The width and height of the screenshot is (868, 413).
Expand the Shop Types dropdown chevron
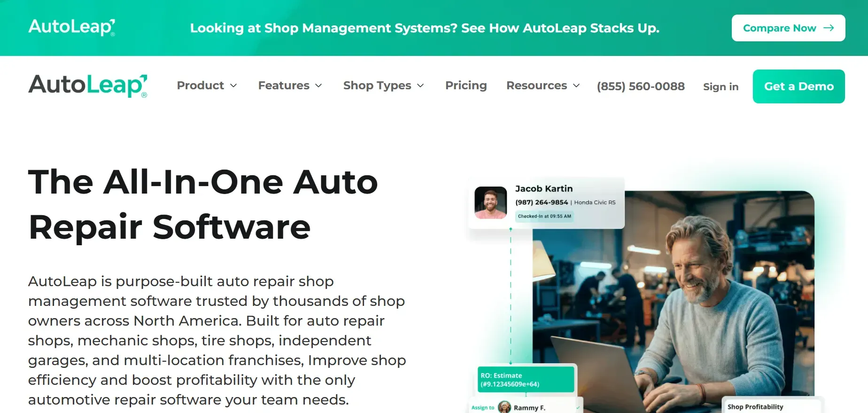tap(420, 86)
